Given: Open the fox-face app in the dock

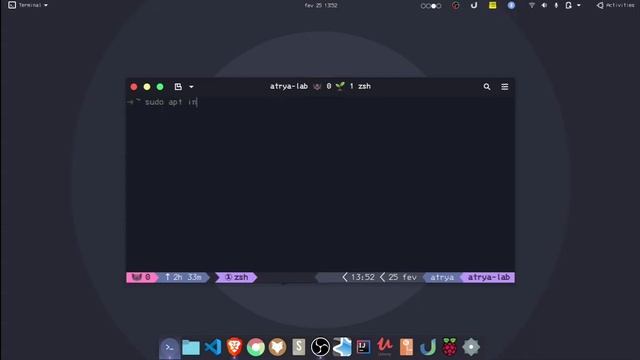Looking at the screenshot, I should pyautogui.click(x=278, y=347).
